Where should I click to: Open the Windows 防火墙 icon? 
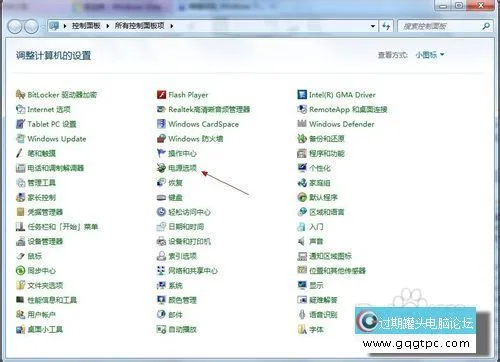click(x=161, y=139)
